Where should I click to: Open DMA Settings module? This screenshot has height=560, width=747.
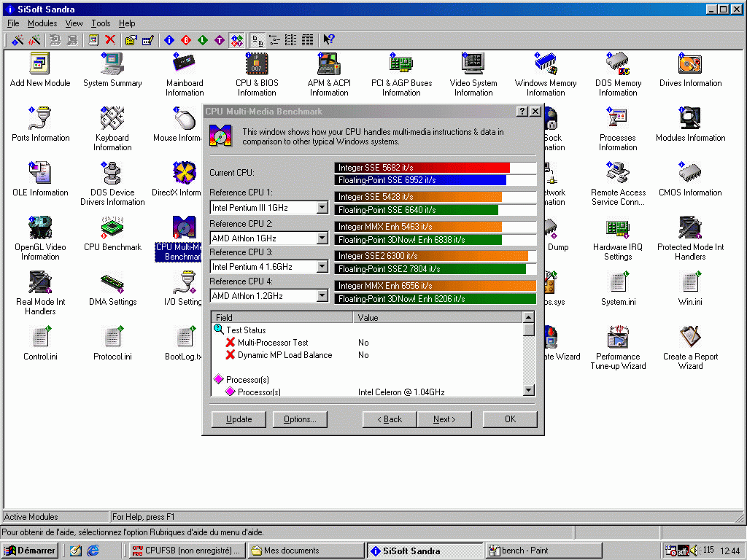[112, 289]
